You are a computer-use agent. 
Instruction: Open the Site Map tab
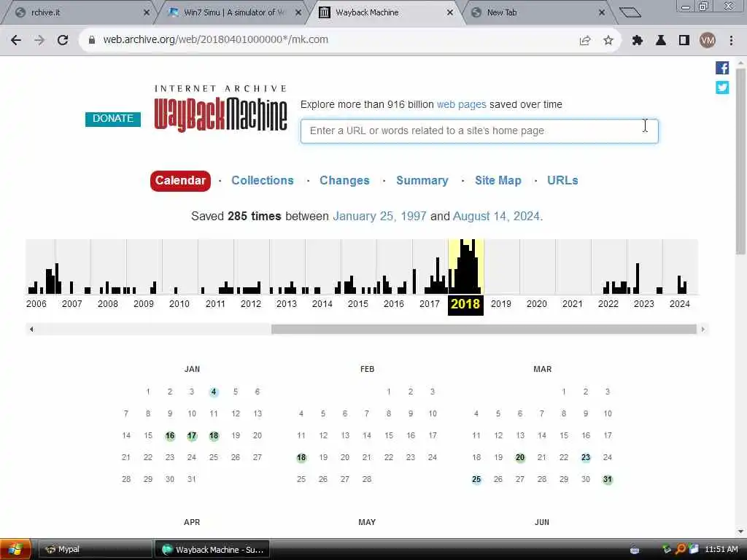pyautogui.click(x=498, y=181)
